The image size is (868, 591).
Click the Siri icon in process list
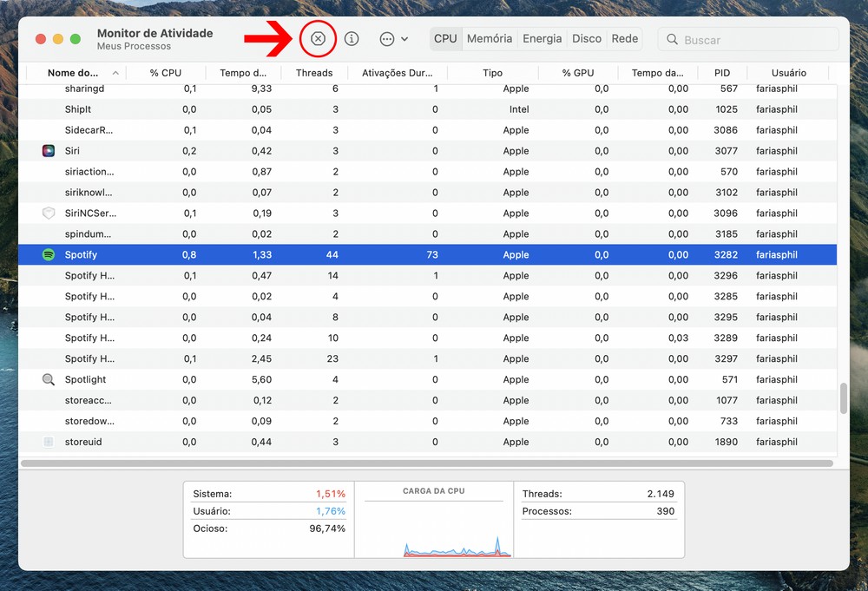coord(49,151)
